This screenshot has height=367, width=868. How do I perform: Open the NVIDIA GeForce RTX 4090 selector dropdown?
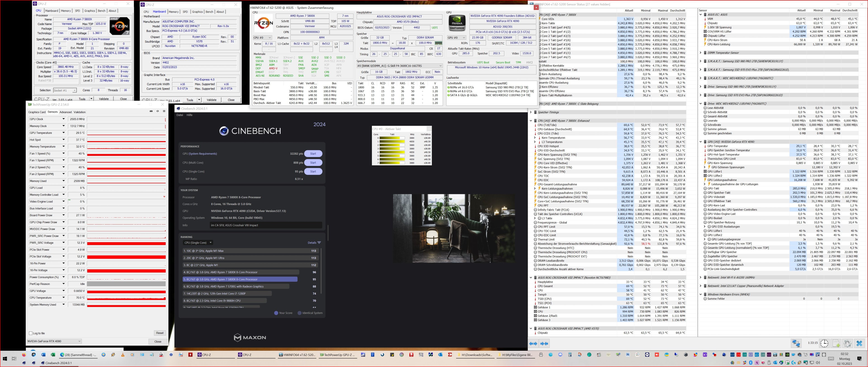pos(54,341)
